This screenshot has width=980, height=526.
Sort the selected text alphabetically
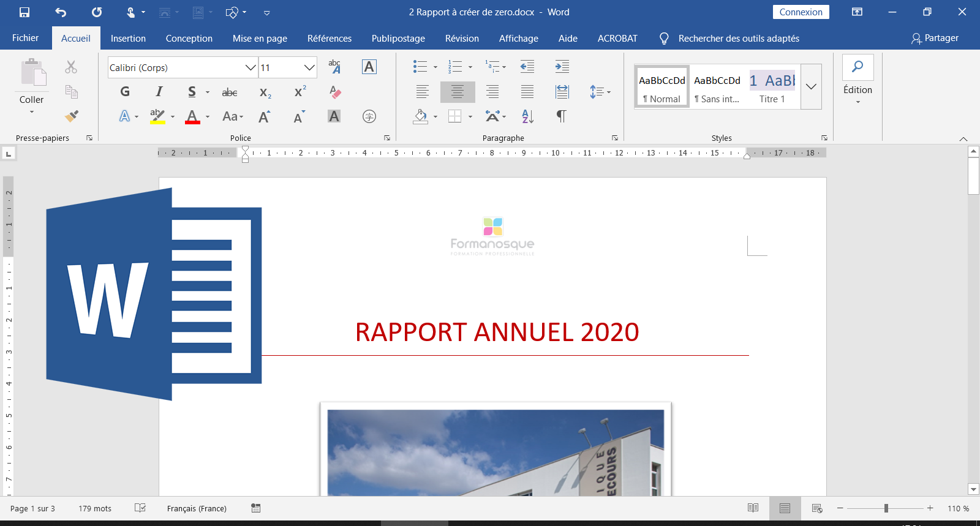click(x=527, y=116)
